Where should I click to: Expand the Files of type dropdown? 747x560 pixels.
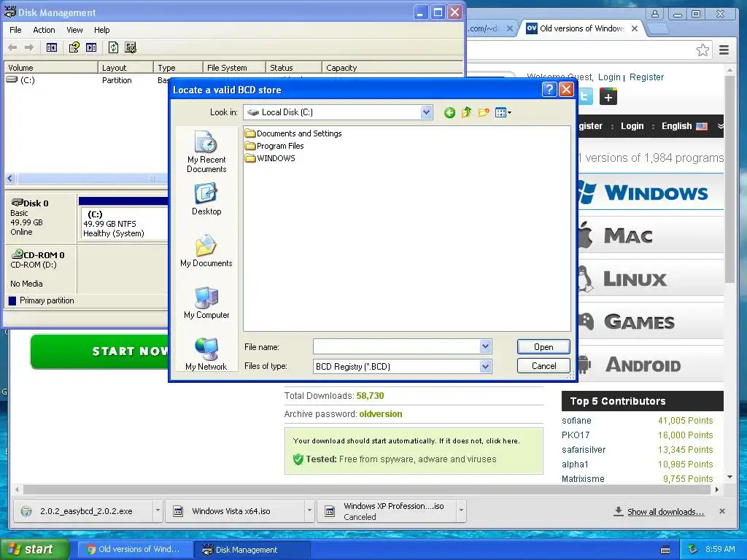coord(485,366)
